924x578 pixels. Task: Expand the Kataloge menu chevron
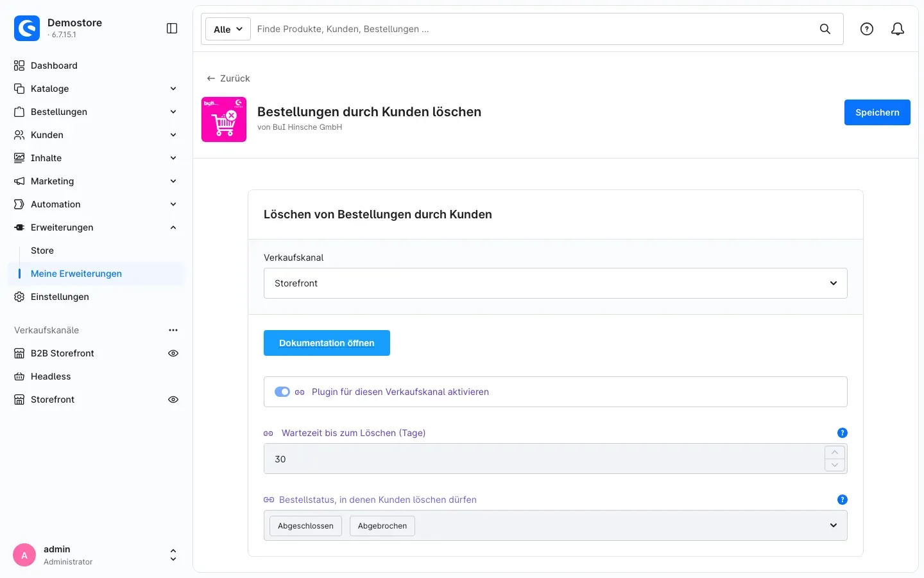(x=173, y=89)
